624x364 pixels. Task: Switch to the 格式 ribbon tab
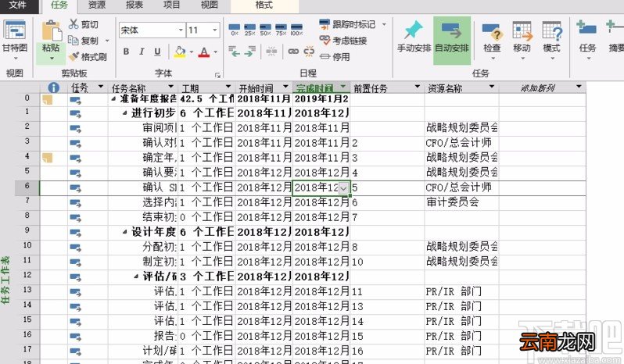point(264,5)
